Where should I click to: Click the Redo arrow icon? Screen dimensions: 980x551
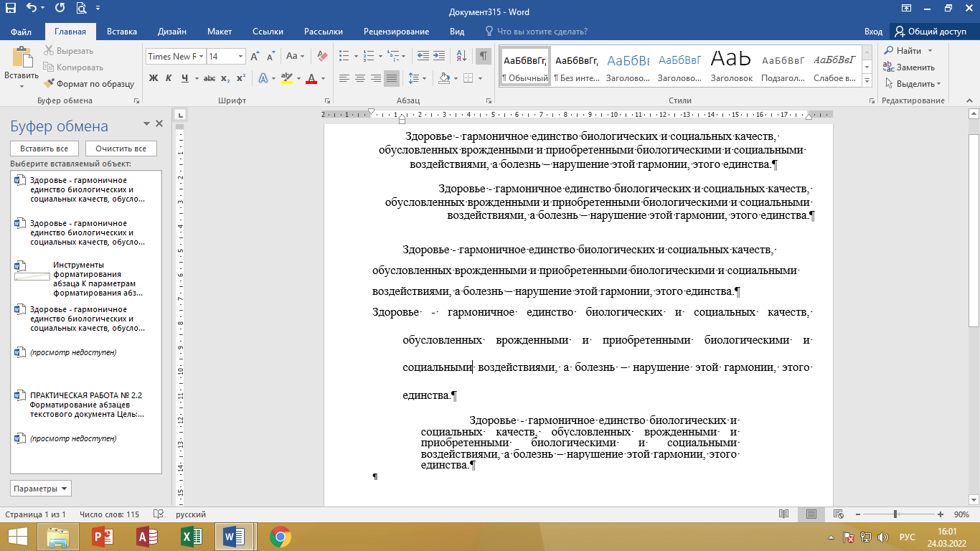point(60,9)
